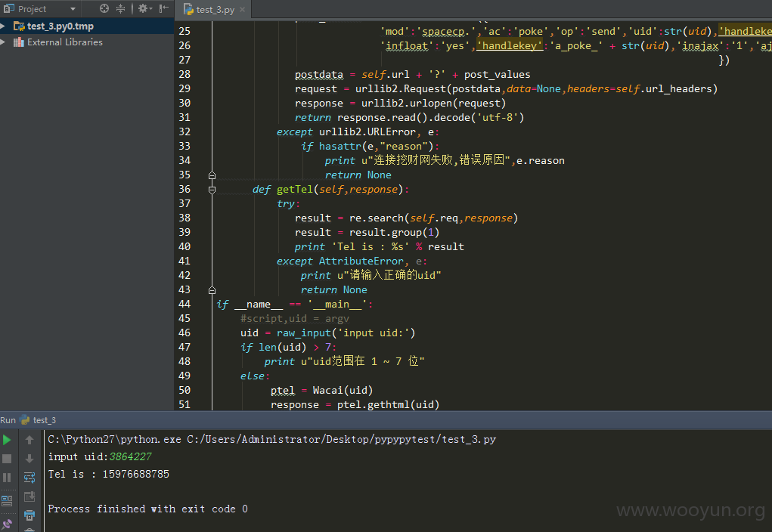Pause the console output

point(7,478)
